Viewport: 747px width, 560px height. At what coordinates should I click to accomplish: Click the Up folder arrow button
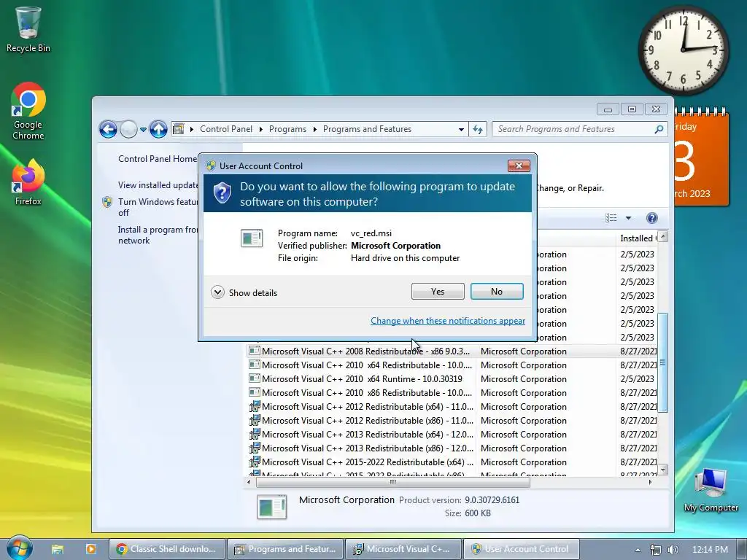point(158,129)
